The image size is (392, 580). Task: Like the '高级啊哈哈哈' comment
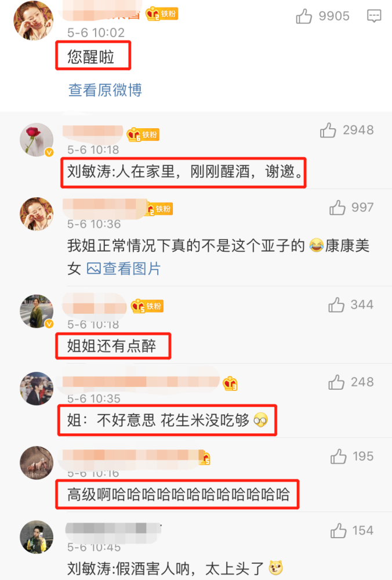pyautogui.click(x=339, y=456)
